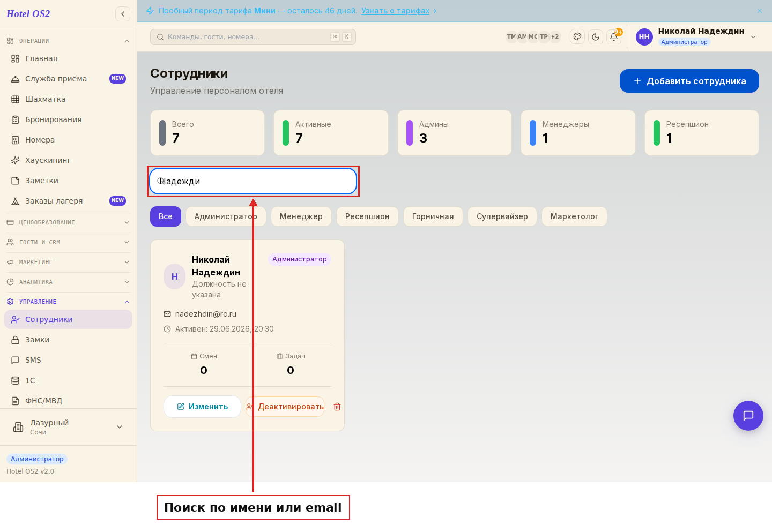Select the Администратор filter tab
772x532 pixels.
pyautogui.click(x=226, y=216)
